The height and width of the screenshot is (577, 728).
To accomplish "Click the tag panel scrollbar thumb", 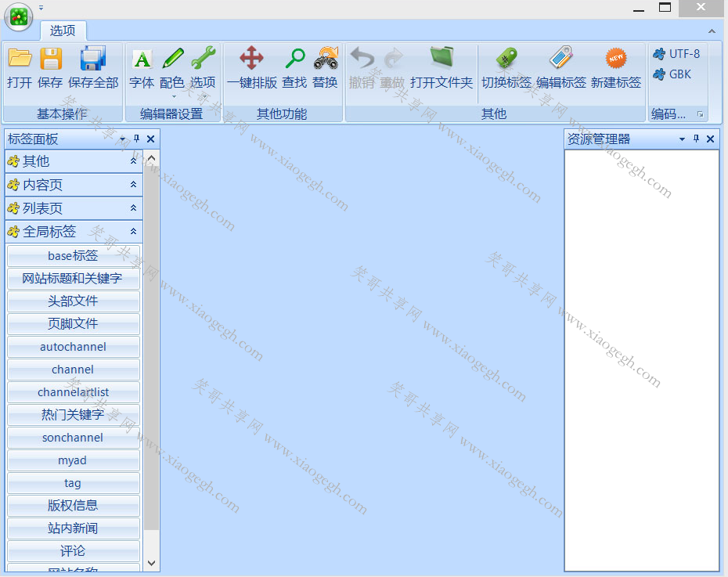I will (x=151, y=348).
